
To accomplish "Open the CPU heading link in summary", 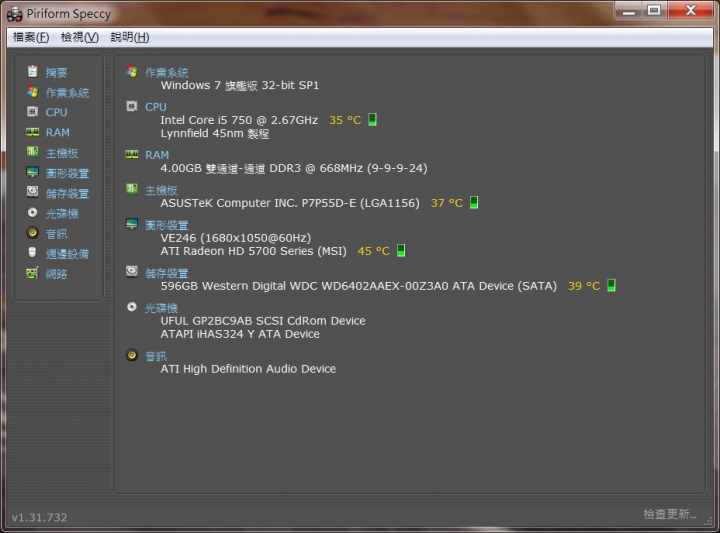I will pos(156,107).
